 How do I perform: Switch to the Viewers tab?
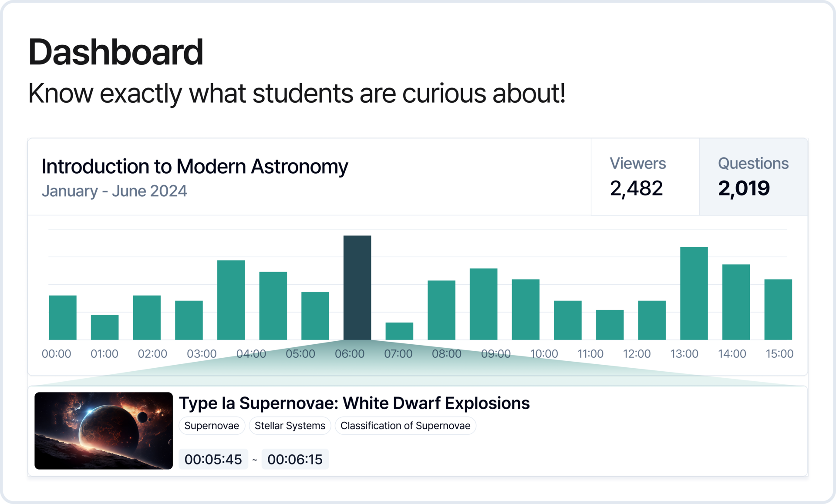(x=645, y=177)
